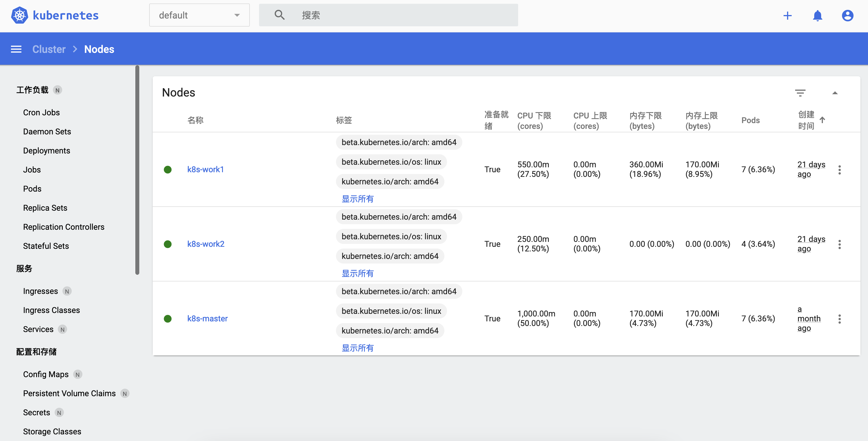Open Stateful Sets in sidebar
Image resolution: width=868 pixels, height=441 pixels.
pos(46,246)
